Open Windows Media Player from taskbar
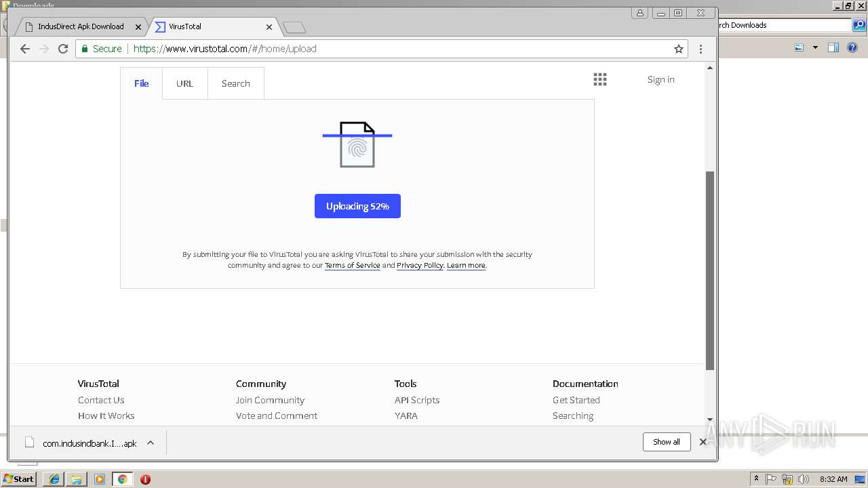868x488 pixels. point(100,479)
